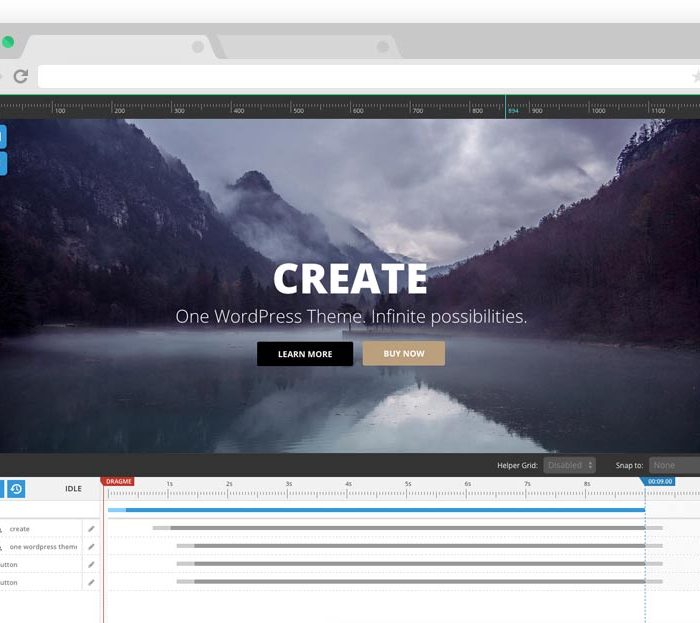Viewport: 700px width, 623px height.
Task: Select the one wordpress theme layer row
Action: pos(41,547)
